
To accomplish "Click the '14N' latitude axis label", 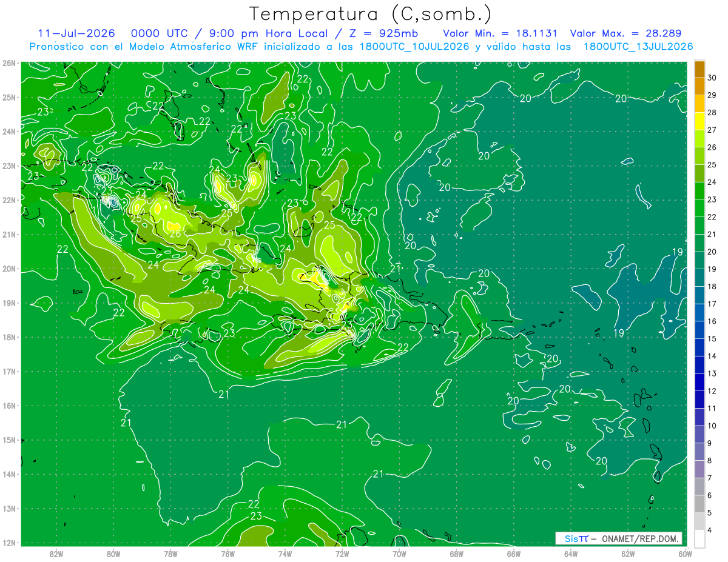I will tap(8, 474).
